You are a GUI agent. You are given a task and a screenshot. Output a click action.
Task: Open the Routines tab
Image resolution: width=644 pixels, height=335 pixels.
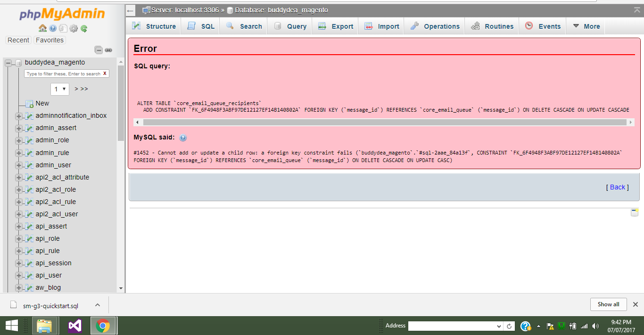(492, 26)
